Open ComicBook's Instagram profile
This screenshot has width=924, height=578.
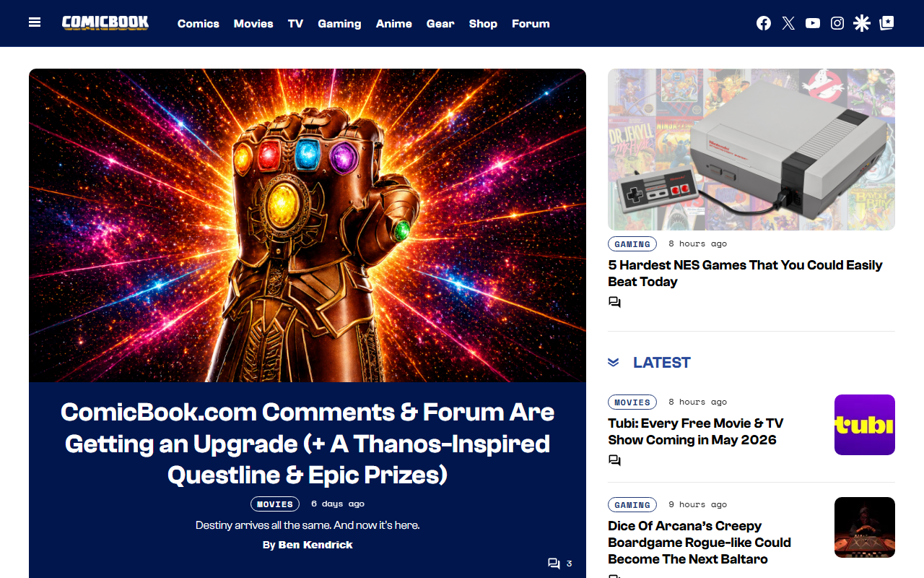coord(837,23)
